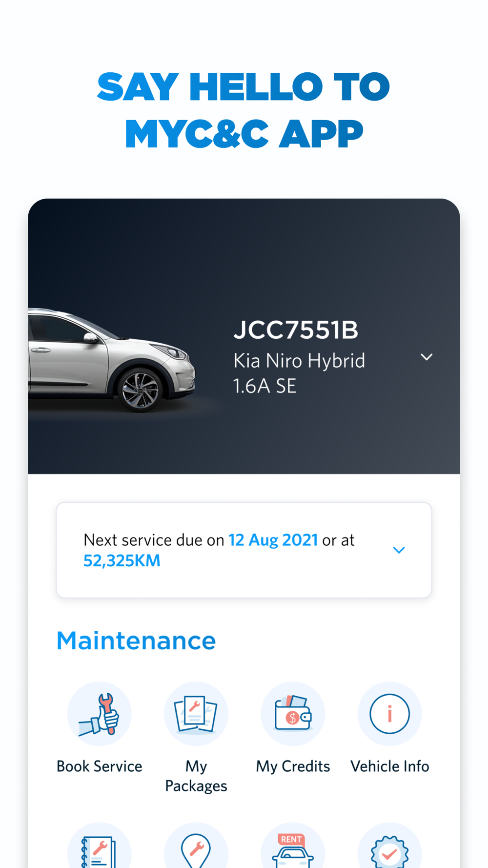
Task: Expand the next service due chevron
Action: click(x=399, y=550)
